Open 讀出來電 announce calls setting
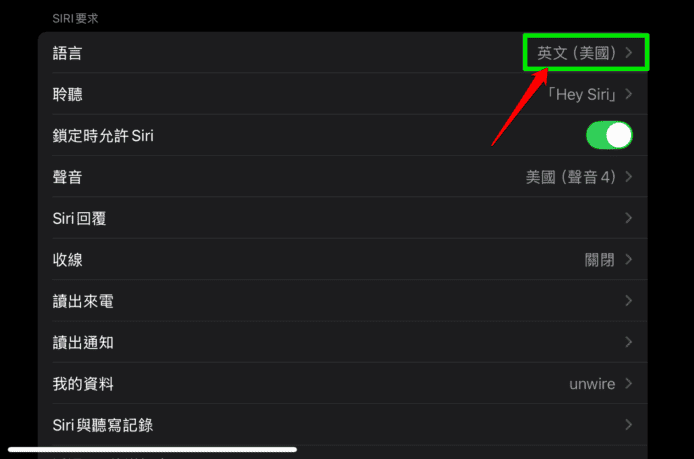694x459 pixels. point(343,301)
